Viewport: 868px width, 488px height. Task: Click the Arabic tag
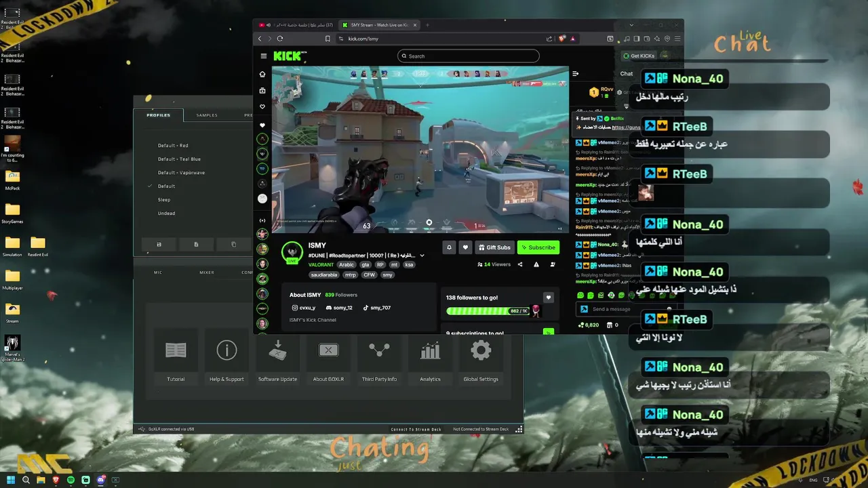tap(347, 265)
